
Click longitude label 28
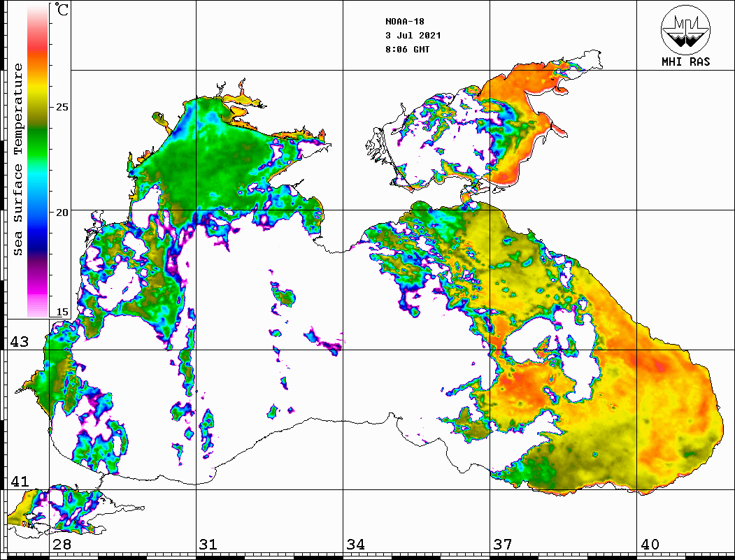[62, 545]
